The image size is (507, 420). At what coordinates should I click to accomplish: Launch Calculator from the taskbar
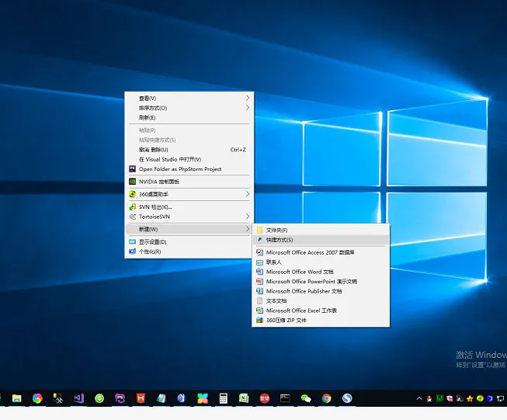(223, 398)
